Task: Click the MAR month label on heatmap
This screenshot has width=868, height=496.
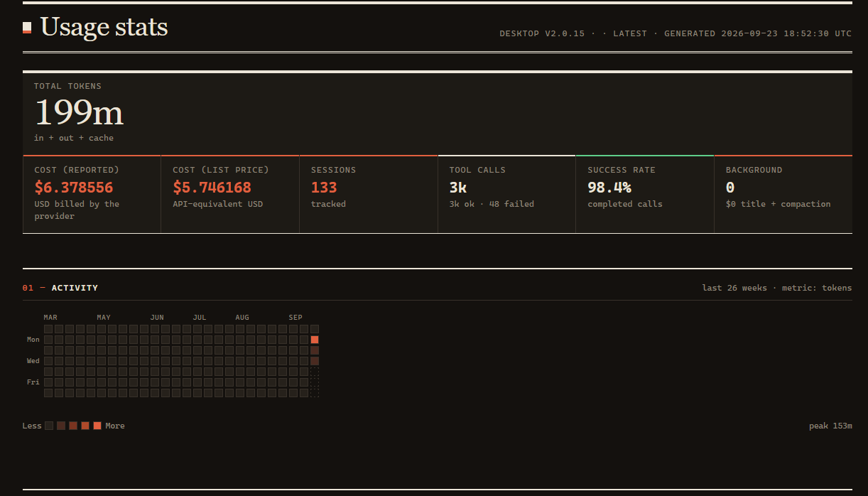Action: 50,317
